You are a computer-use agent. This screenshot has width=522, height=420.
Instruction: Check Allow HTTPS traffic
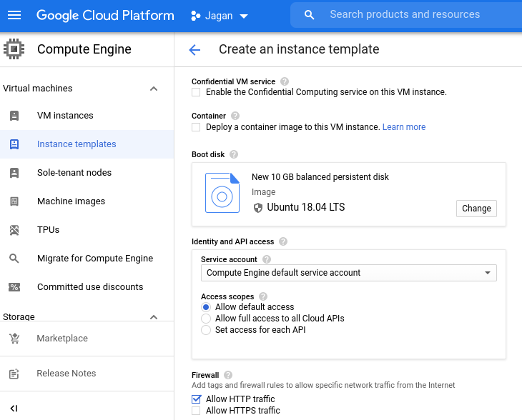point(196,411)
